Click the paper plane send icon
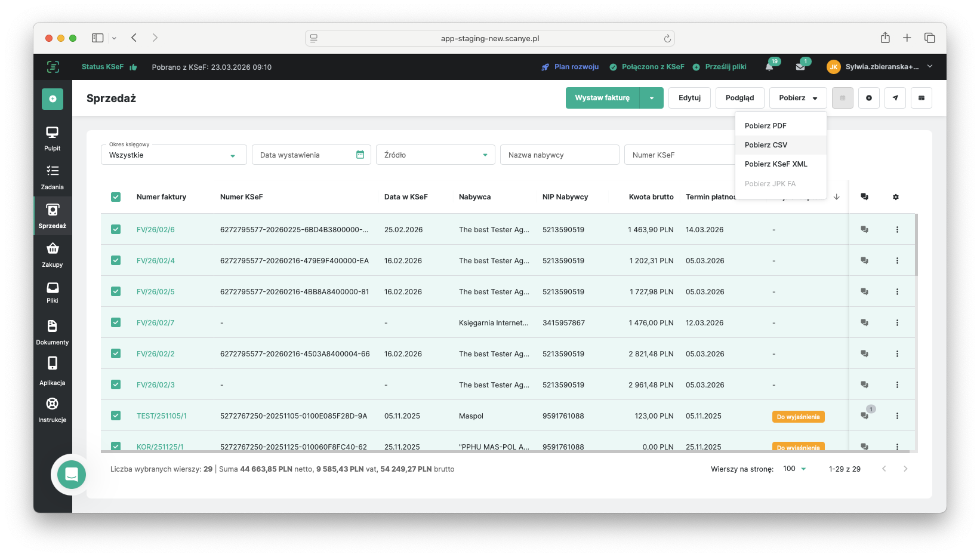 (x=895, y=98)
